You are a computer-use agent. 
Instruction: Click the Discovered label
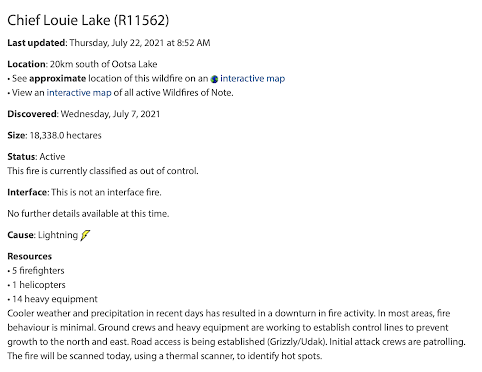32,114
